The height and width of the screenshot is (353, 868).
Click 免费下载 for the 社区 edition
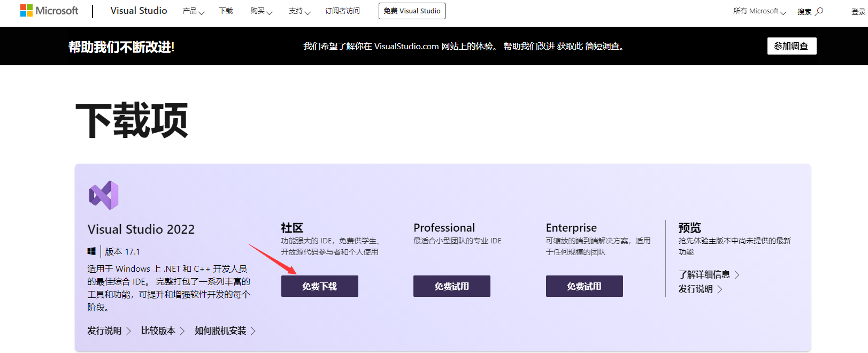pyautogui.click(x=320, y=286)
